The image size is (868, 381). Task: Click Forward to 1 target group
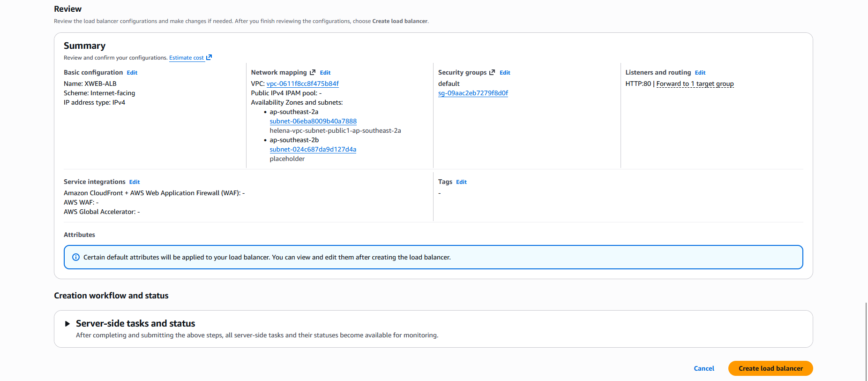click(x=695, y=84)
